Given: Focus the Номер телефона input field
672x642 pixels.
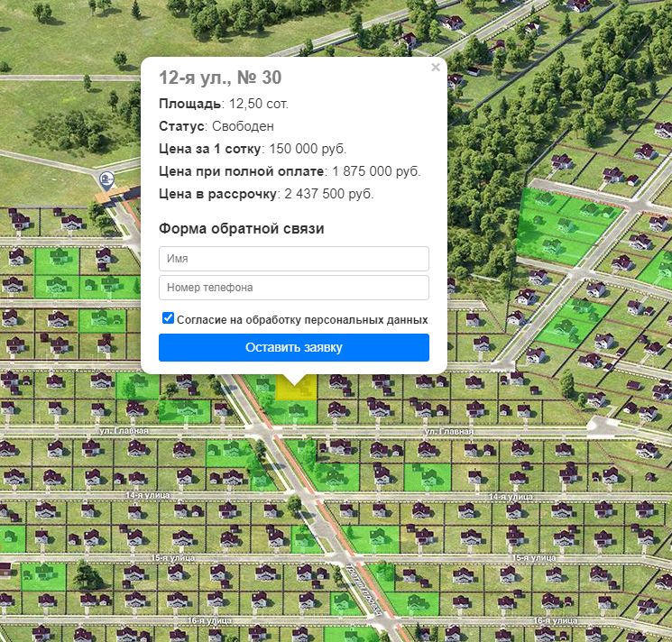Looking at the screenshot, I should point(293,288).
